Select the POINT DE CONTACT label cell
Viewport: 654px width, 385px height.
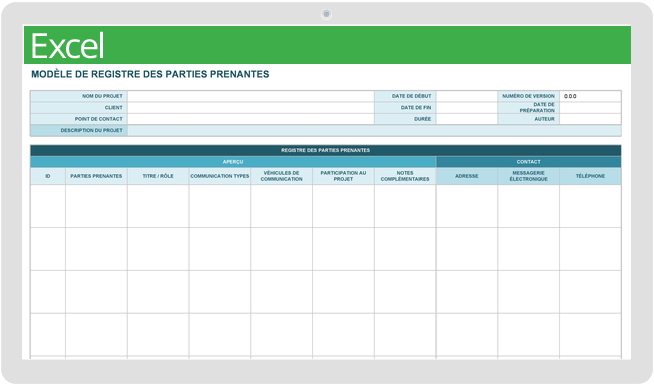click(x=79, y=119)
